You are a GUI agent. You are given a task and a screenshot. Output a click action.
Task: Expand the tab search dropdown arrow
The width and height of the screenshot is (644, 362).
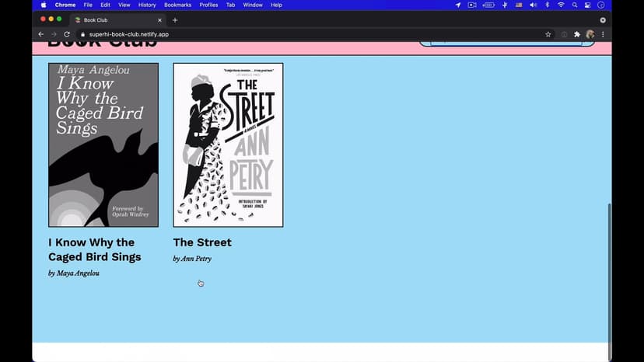[x=603, y=19]
